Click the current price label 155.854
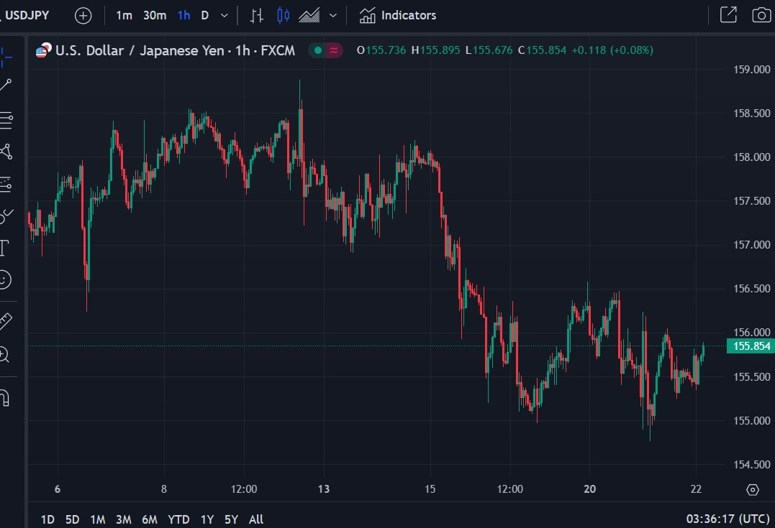 750,346
